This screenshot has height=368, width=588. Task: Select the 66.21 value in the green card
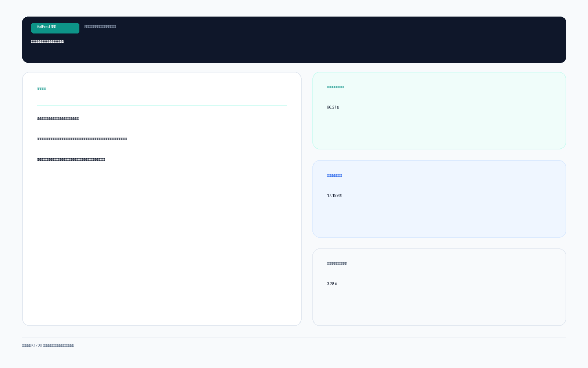(x=333, y=107)
